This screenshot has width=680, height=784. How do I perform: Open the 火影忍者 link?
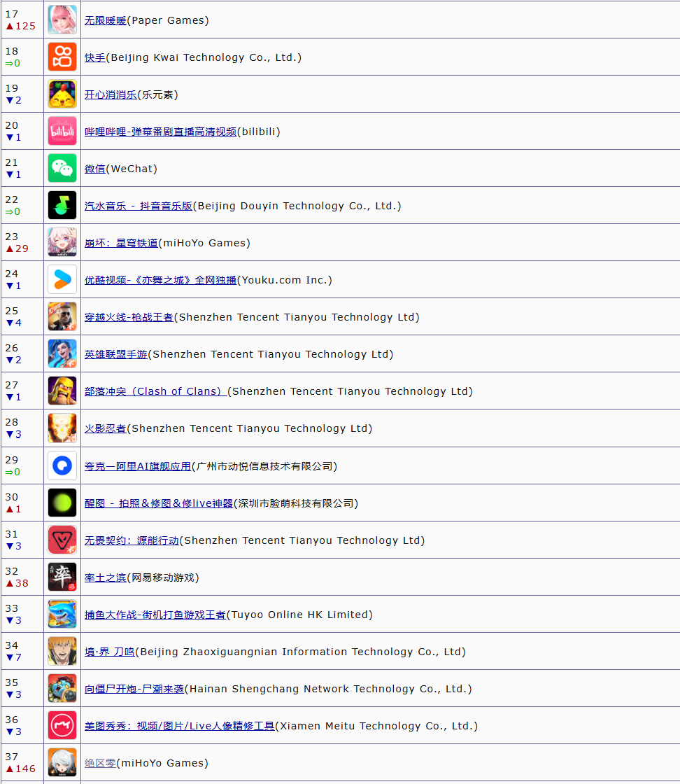[106, 428]
